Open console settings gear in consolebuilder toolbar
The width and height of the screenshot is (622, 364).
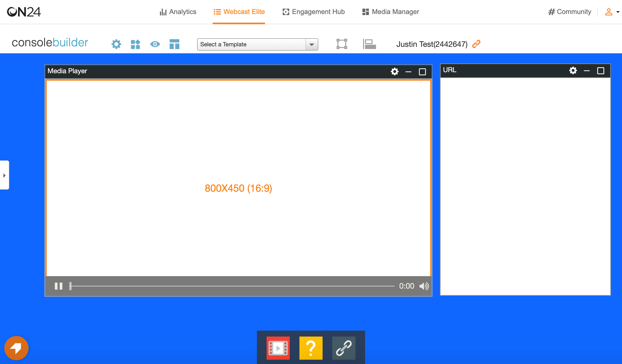click(x=116, y=44)
